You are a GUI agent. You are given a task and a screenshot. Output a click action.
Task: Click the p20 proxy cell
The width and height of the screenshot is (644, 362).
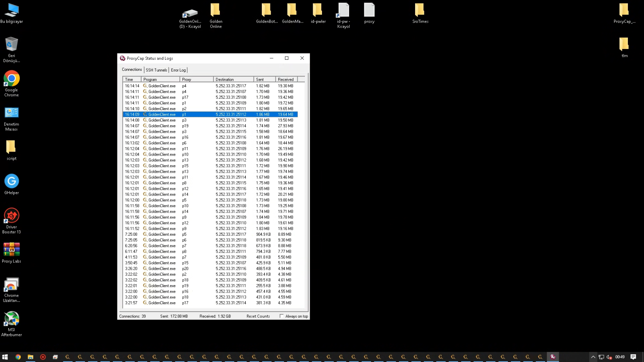coord(185,269)
